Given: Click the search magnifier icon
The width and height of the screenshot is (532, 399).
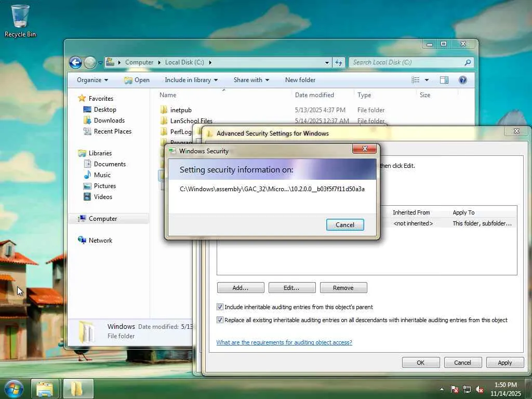Looking at the screenshot, I should (x=468, y=62).
